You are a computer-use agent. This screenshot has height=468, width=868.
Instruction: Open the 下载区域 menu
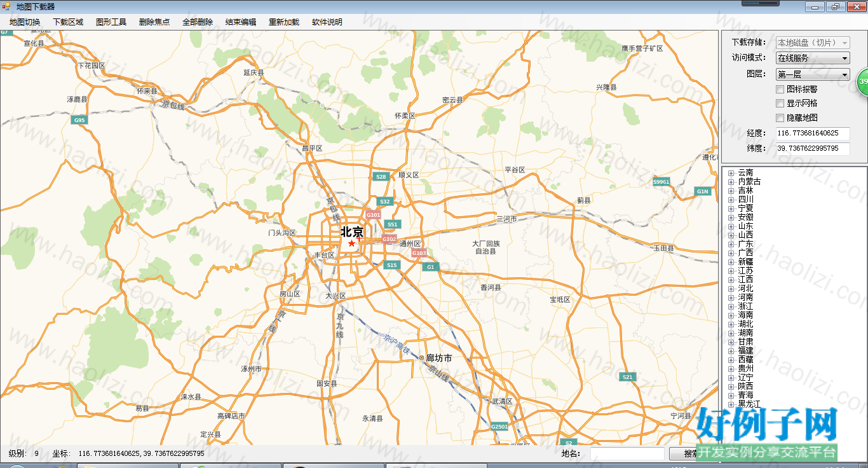68,22
